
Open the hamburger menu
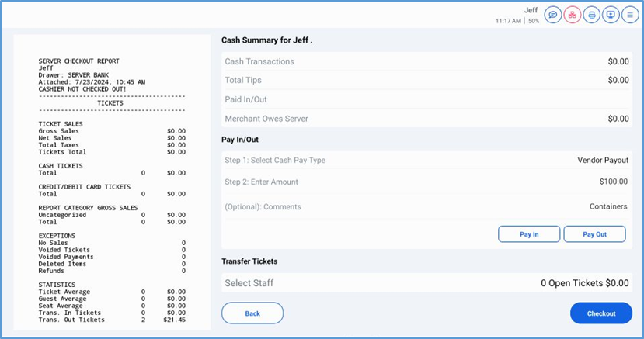pyautogui.click(x=629, y=15)
